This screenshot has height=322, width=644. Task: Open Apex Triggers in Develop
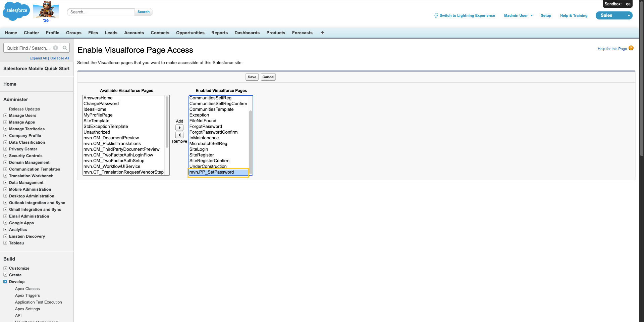pyautogui.click(x=27, y=295)
